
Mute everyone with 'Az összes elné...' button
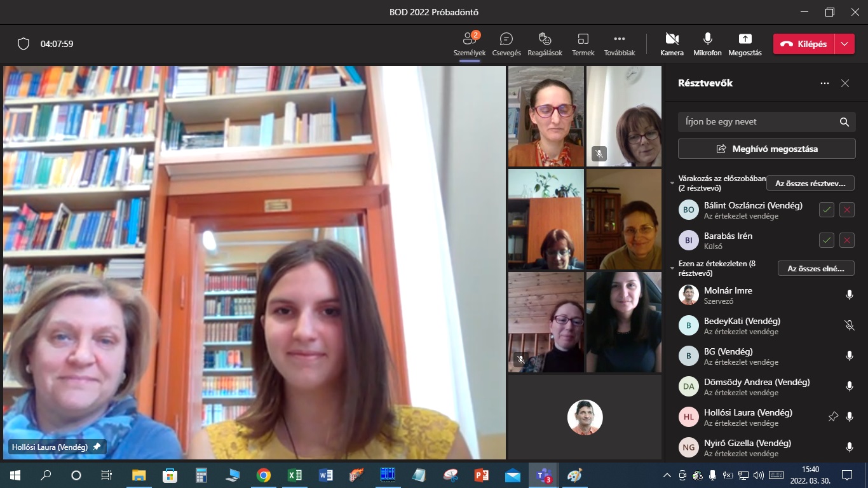816,268
